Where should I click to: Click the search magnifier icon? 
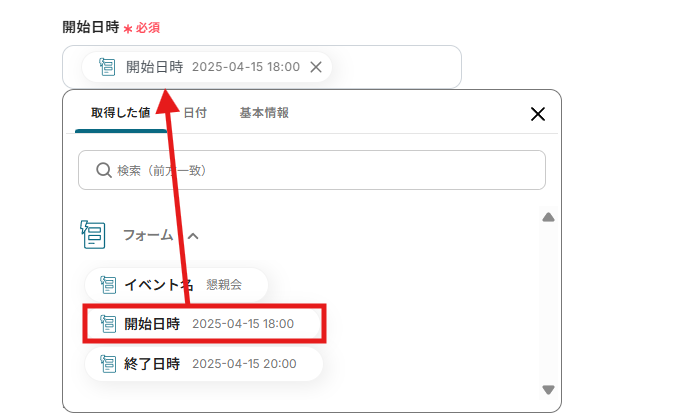pyautogui.click(x=103, y=171)
